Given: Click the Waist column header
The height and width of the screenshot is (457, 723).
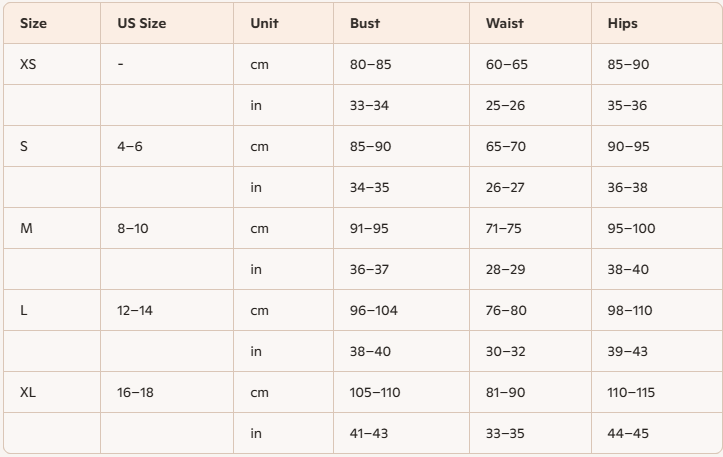Looking at the screenshot, I should pos(504,23).
